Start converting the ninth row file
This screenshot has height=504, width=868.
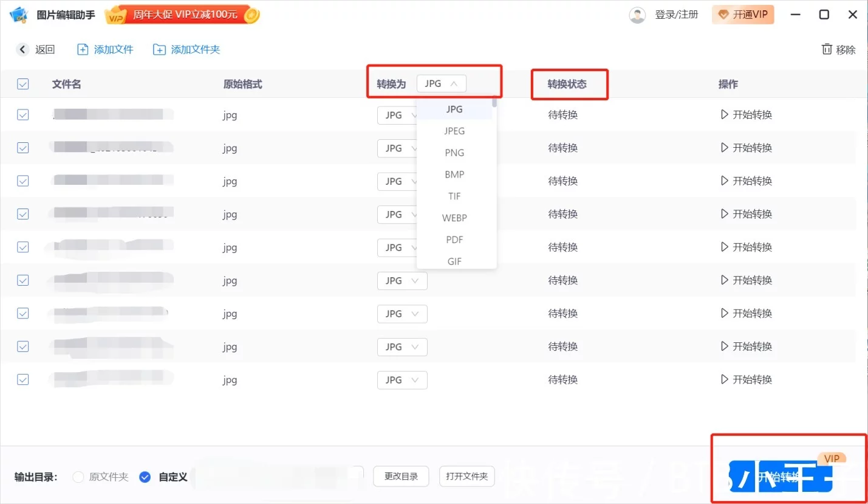point(746,379)
